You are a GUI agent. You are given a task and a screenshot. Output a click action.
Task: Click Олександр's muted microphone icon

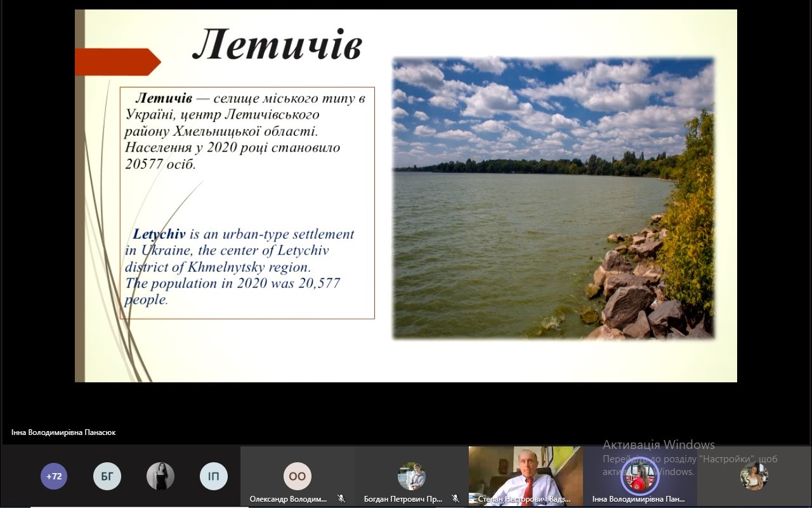341,499
